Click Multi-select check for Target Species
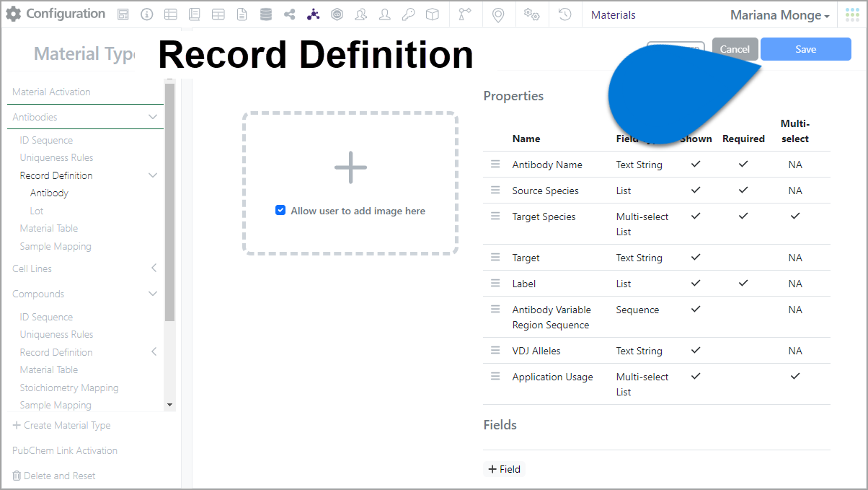868x490 pixels. pos(795,216)
